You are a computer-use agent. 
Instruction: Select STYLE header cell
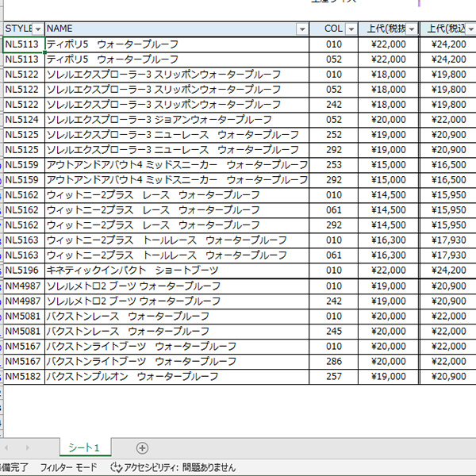pyautogui.click(x=24, y=29)
